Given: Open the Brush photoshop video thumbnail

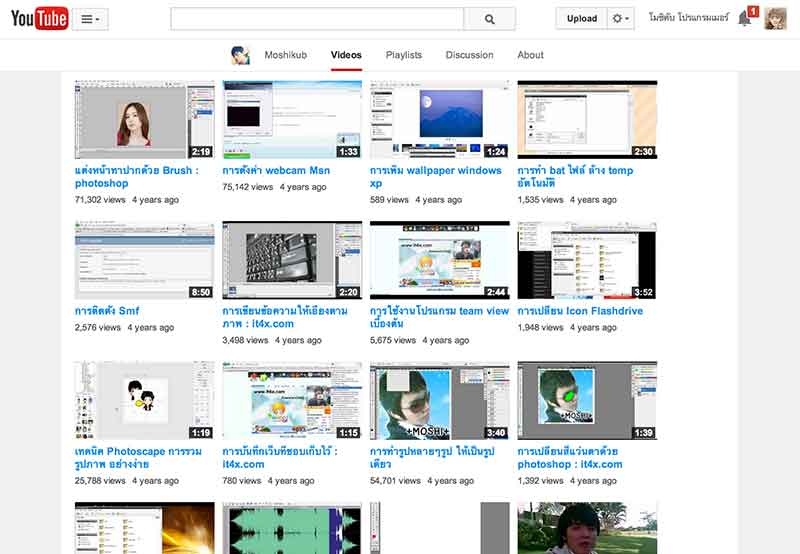Looking at the screenshot, I should (144, 120).
